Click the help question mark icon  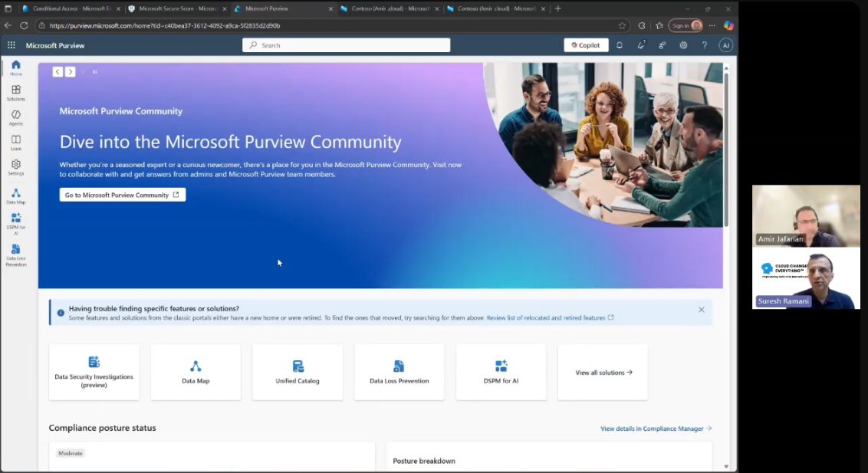click(705, 45)
